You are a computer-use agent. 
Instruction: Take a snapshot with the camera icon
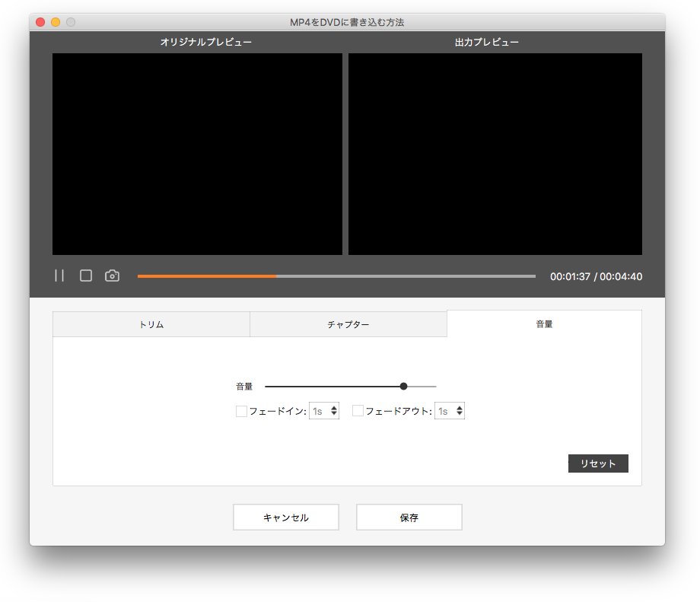point(112,276)
